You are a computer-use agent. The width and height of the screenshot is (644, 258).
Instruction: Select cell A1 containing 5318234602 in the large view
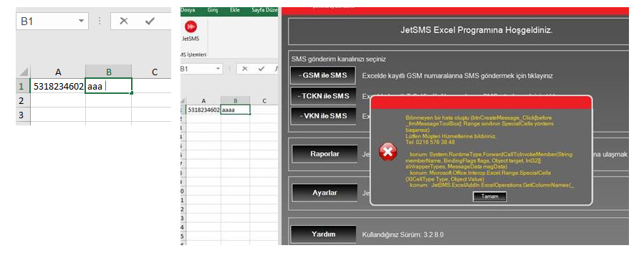pyautogui.click(x=58, y=86)
